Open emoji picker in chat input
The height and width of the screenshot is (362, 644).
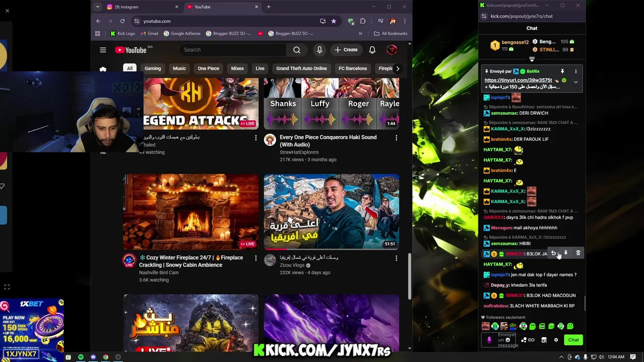(508, 340)
